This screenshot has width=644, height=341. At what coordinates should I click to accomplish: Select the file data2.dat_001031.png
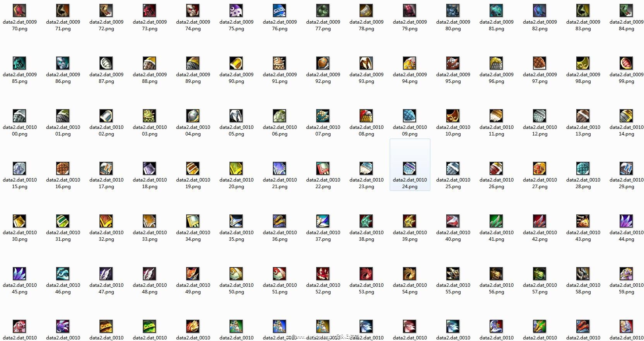63,221
